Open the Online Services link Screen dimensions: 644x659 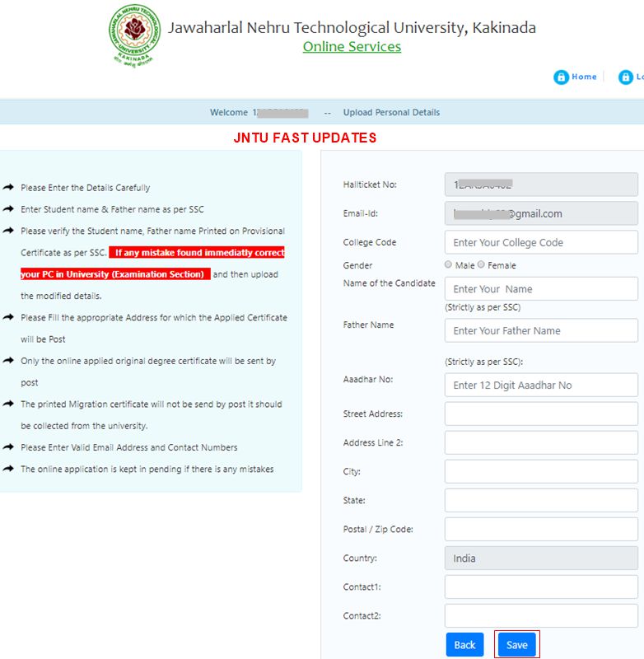click(x=352, y=47)
